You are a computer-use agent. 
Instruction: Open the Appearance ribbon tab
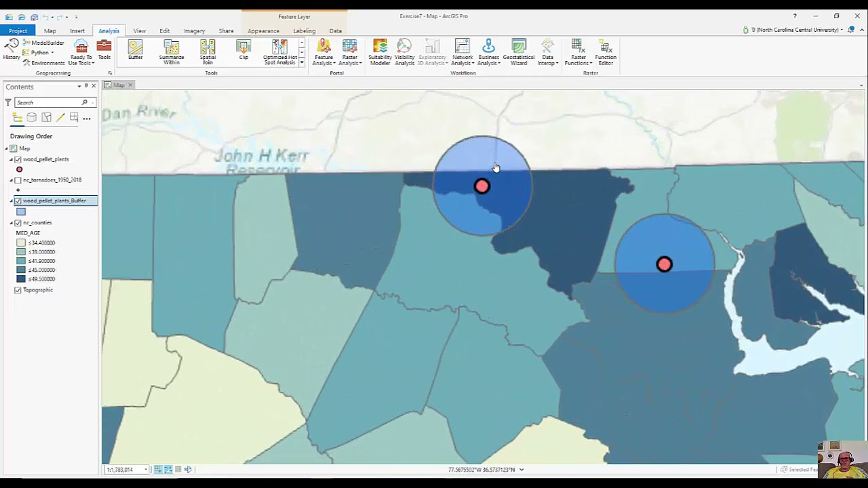[263, 30]
